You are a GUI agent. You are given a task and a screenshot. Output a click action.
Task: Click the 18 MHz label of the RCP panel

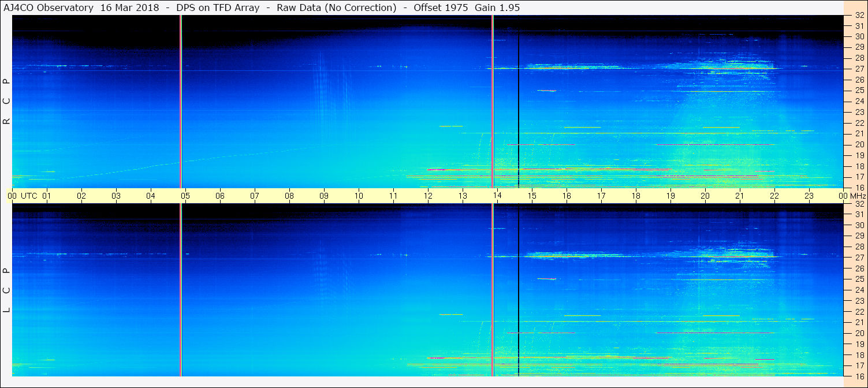click(x=859, y=166)
